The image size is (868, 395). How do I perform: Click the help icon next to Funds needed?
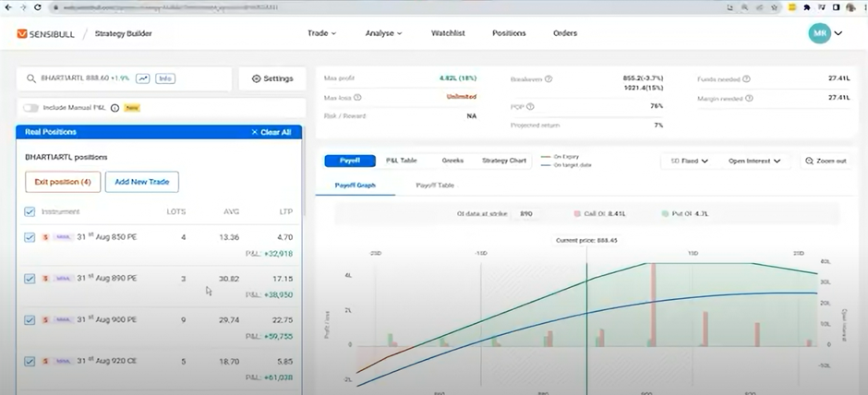point(746,79)
